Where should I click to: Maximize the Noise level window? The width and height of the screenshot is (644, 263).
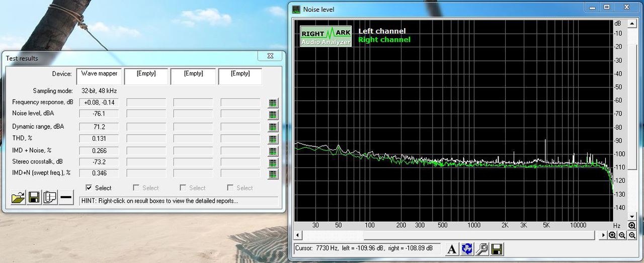tap(607, 7)
